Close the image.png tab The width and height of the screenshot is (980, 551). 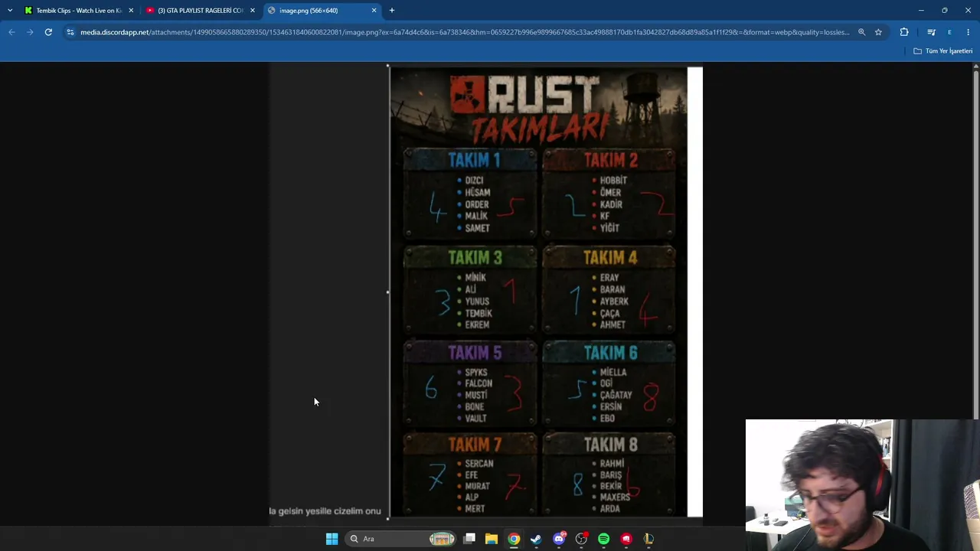click(374, 11)
